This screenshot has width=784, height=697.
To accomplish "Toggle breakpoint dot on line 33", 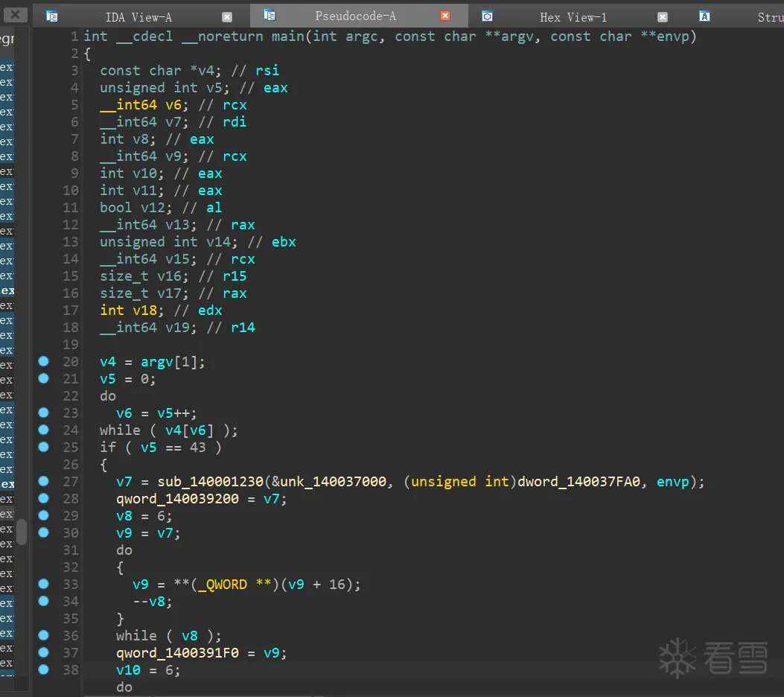I will [x=43, y=584].
